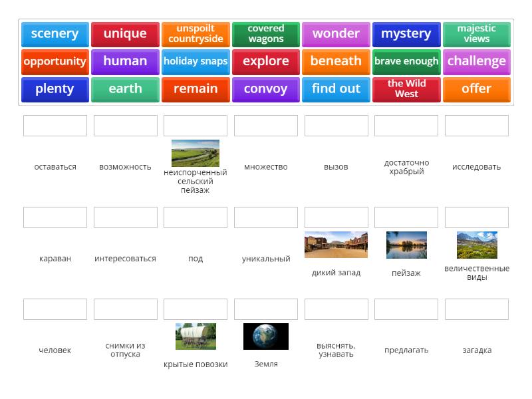Image resolution: width=532 pixels, height=399 pixels.
Task: Click the orange 'offer' tile
Action: [476, 89]
